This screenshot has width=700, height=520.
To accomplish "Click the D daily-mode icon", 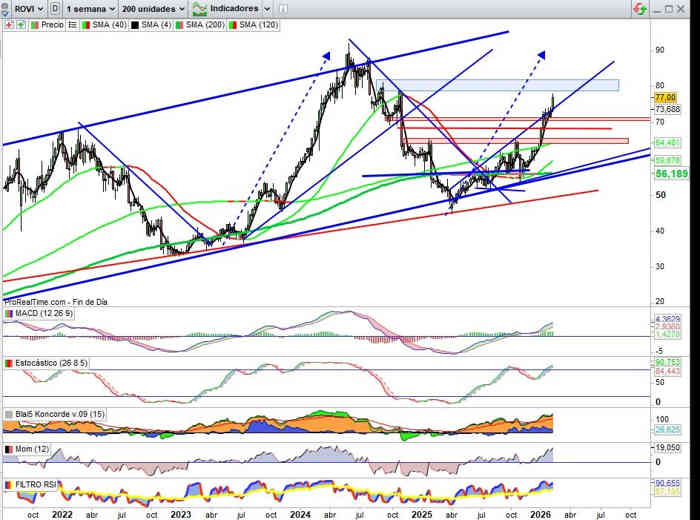I will click(x=53, y=8).
